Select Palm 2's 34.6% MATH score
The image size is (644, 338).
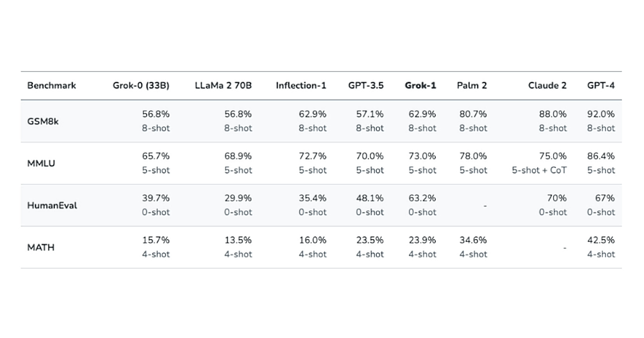point(473,240)
